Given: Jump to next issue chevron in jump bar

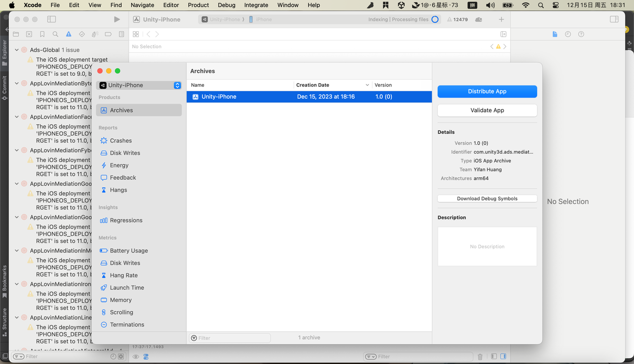Looking at the screenshot, I should click(505, 47).
